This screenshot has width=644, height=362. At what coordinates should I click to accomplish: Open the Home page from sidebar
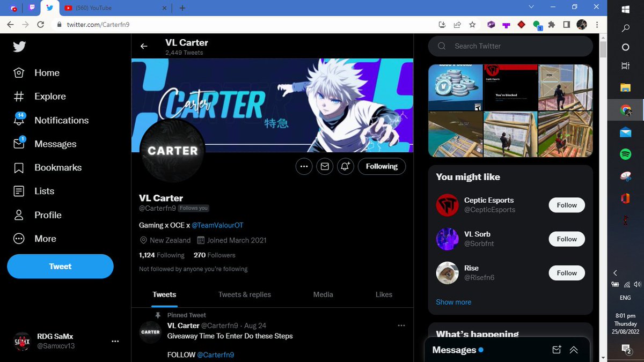(36, 73)
